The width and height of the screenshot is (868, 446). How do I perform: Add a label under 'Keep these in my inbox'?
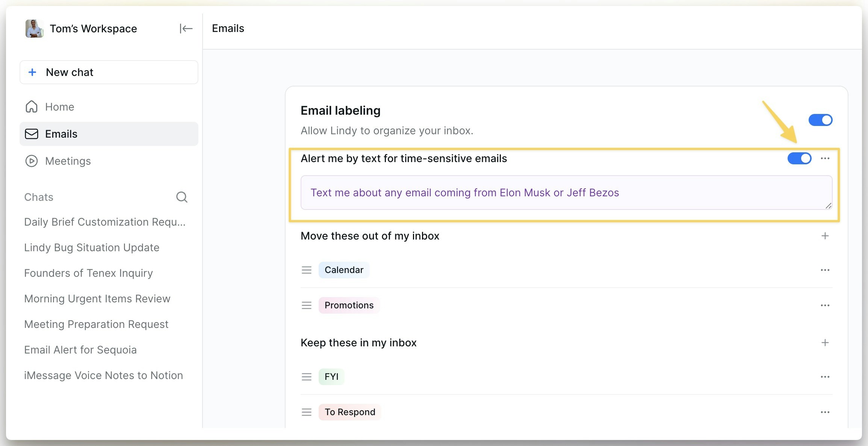825,343
